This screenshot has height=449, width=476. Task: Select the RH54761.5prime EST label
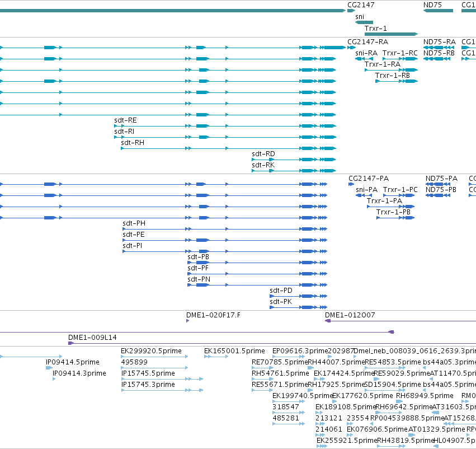click(280, 373)
